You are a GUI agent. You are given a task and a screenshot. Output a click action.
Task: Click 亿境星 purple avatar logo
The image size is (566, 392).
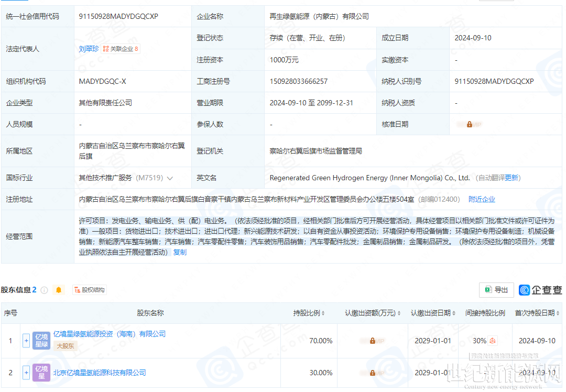[x=41, y=373]
